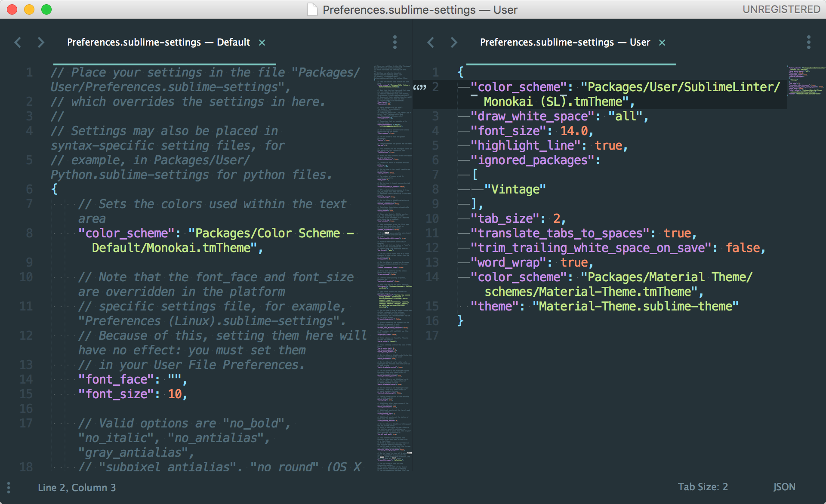The height and width of the screenshot is (504, 826).
Task: Click "word_wrap" key
Action: (509, 262)
